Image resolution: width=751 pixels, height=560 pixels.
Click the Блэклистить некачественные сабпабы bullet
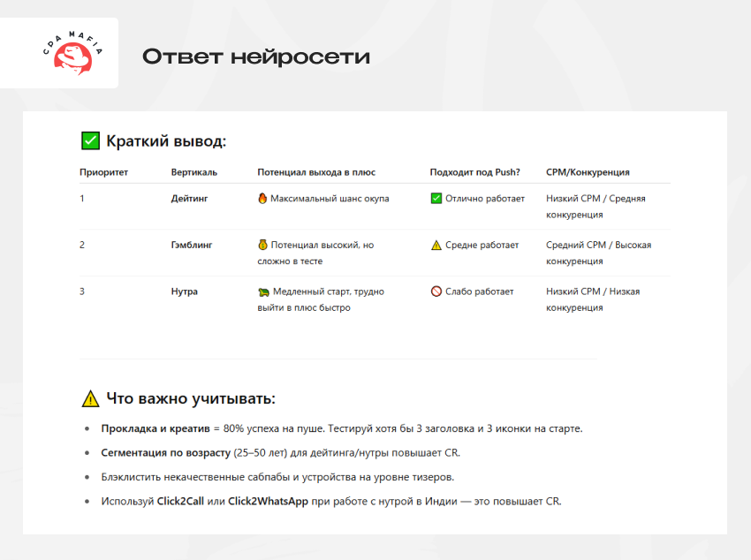(277, 477)
